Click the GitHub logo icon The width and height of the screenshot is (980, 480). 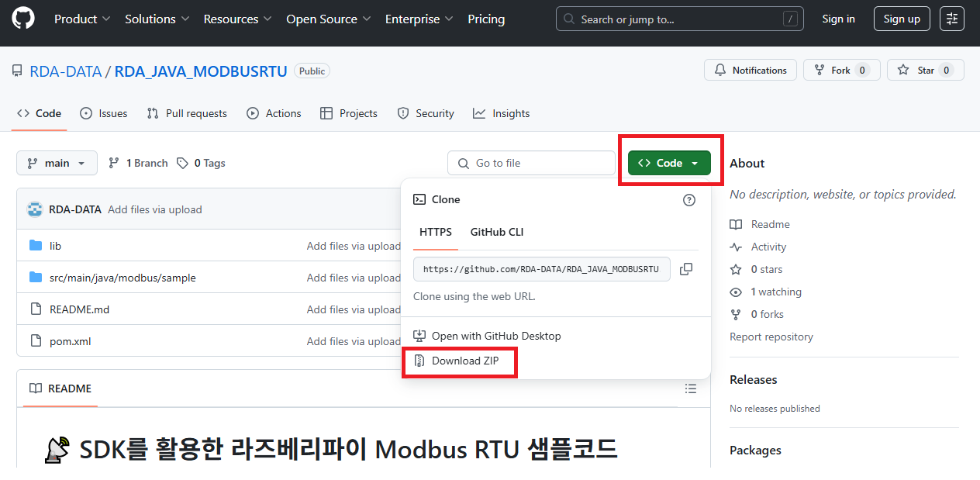23,19
